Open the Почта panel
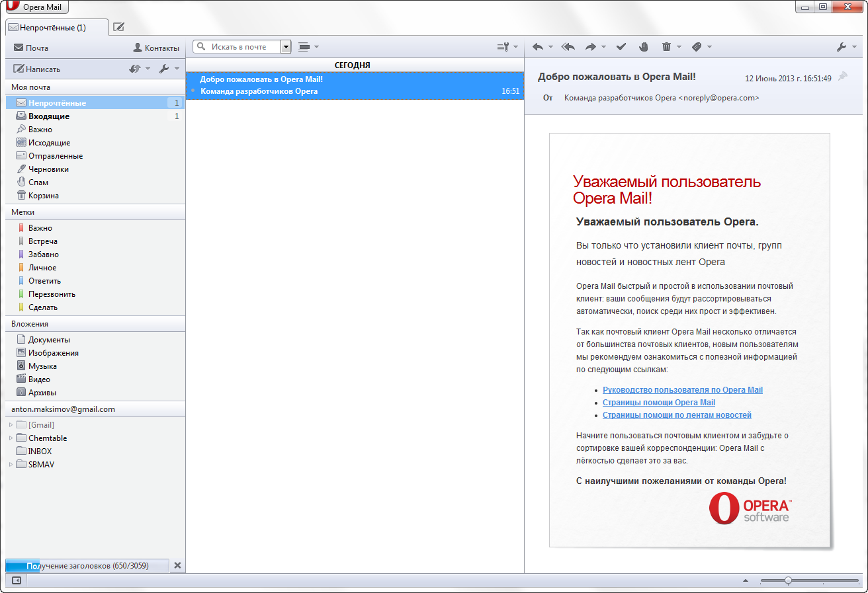This screenshot has width=868, height=593. (31, 48)
